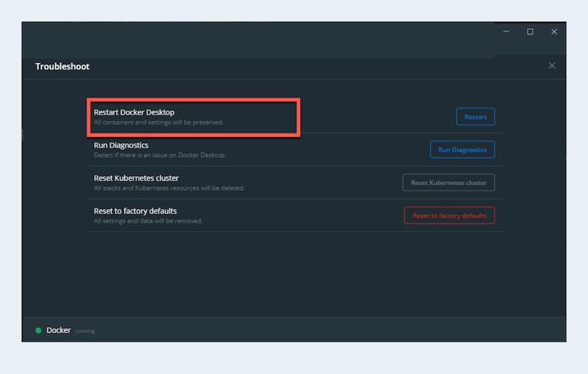Maximize the Docker Desktop window
Image resolution: width=588 pixels, height=374 pixels.
tap(530, 32)
